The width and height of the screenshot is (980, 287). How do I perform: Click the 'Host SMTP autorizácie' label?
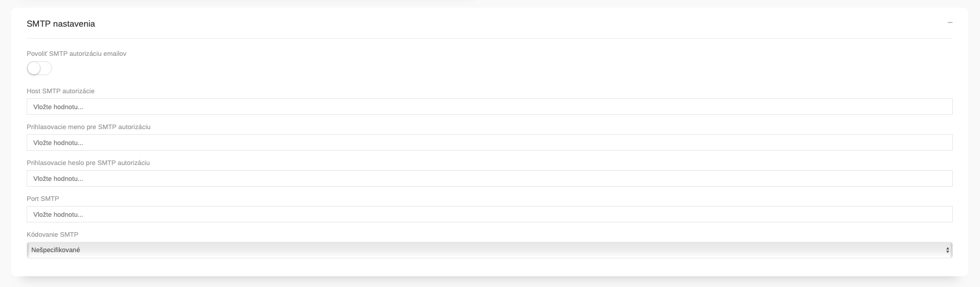pos(61,91)
